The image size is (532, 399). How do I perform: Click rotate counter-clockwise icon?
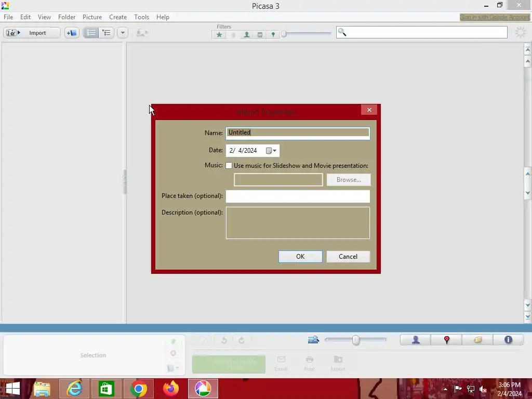[224, 340]
